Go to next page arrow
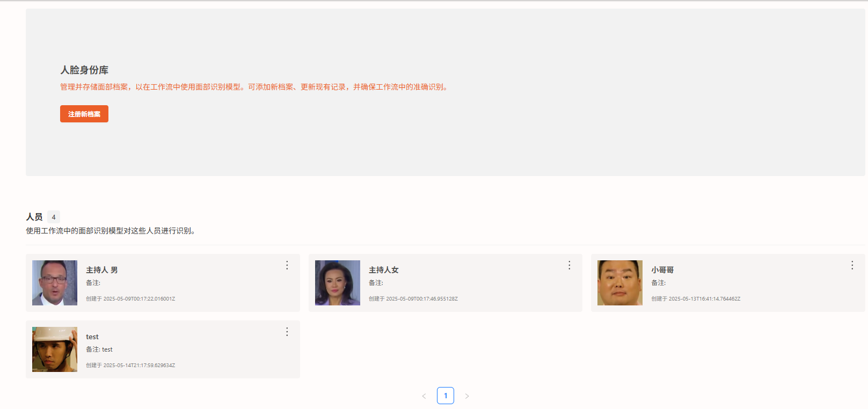Image resolution: width=868 pixels, height=409 pixels. 467,396
